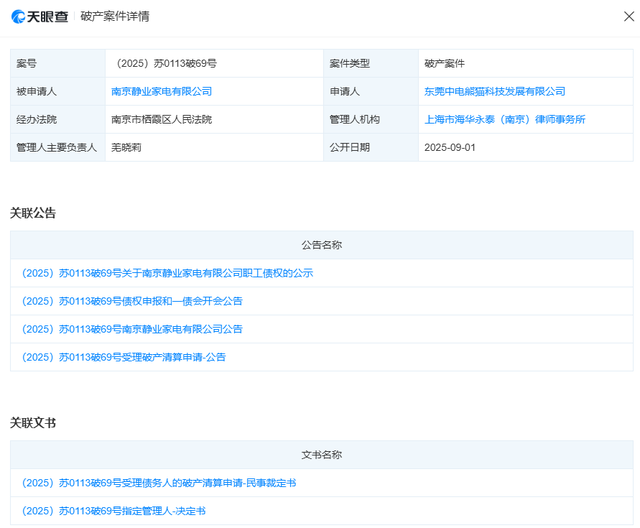Click the 管理人主要负责人 label cell
640x528 pixels.
(58, 148)
